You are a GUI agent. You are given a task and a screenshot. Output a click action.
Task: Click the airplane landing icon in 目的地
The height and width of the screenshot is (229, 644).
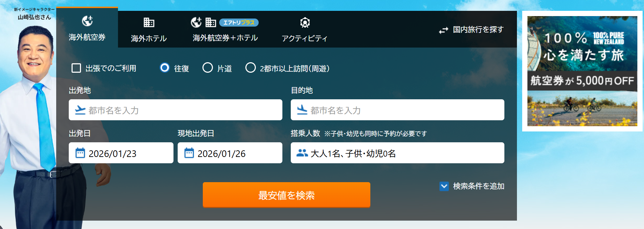[x=302, y=110]
